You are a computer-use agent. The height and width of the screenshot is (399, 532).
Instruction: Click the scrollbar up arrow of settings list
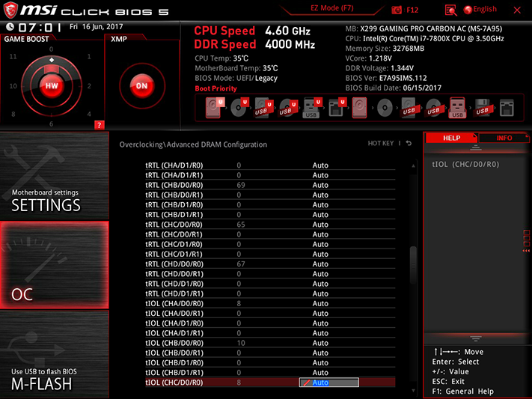point(413,165)
